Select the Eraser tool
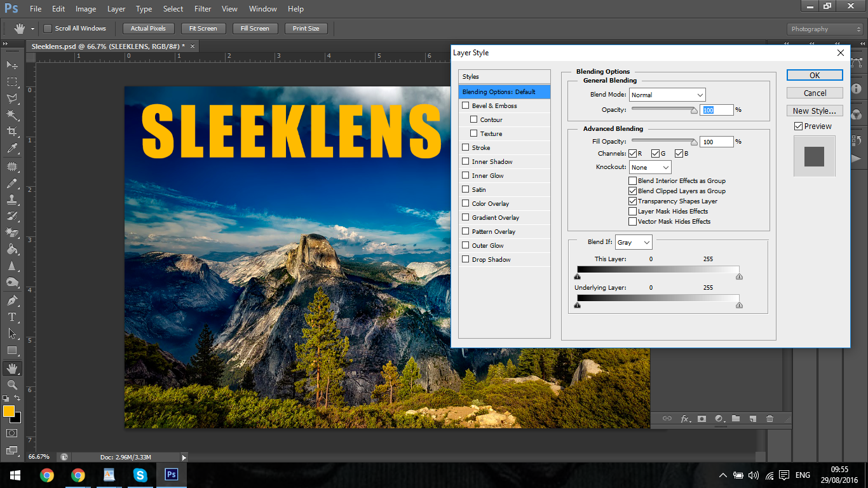 [12, 233]
